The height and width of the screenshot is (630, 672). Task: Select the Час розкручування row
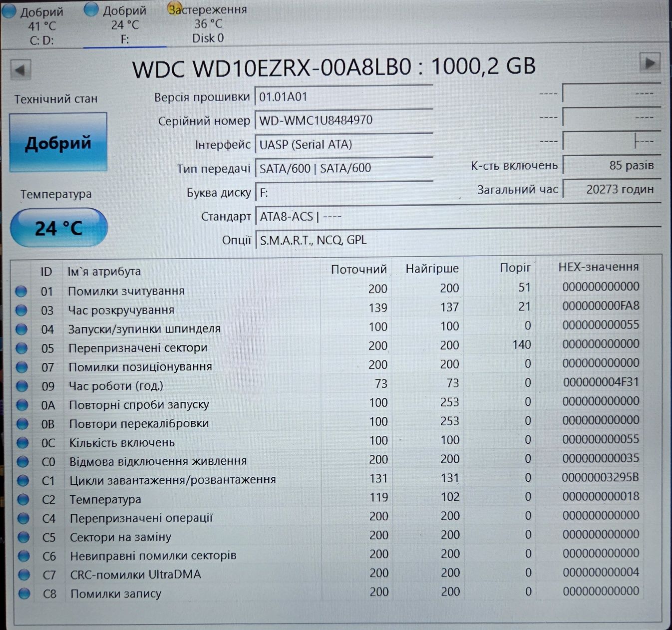pyautogui.click(x=327, y=308)
